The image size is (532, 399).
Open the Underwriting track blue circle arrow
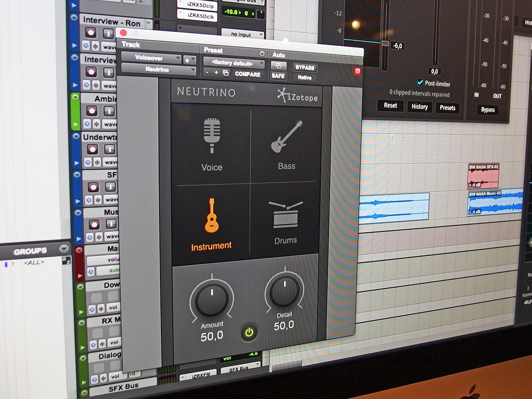[x=75, y=135]
